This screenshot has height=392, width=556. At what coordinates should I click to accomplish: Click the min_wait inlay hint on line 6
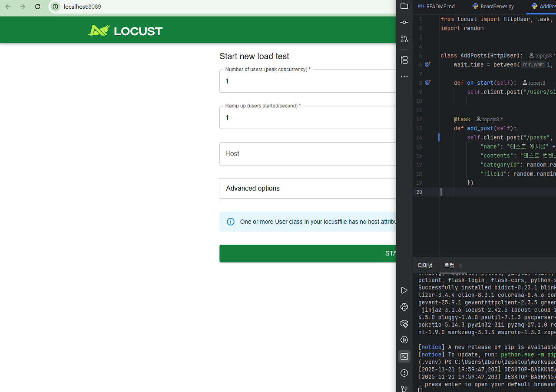533,65
